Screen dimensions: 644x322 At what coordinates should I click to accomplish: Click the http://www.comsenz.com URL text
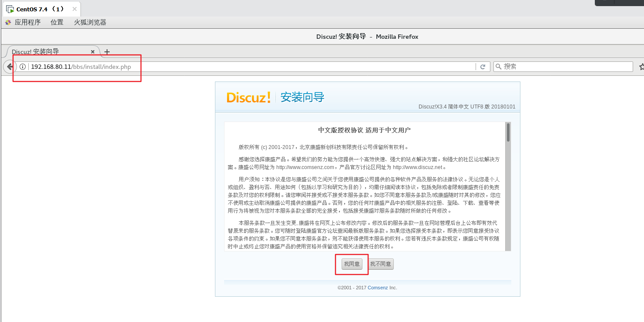(305, 167)
